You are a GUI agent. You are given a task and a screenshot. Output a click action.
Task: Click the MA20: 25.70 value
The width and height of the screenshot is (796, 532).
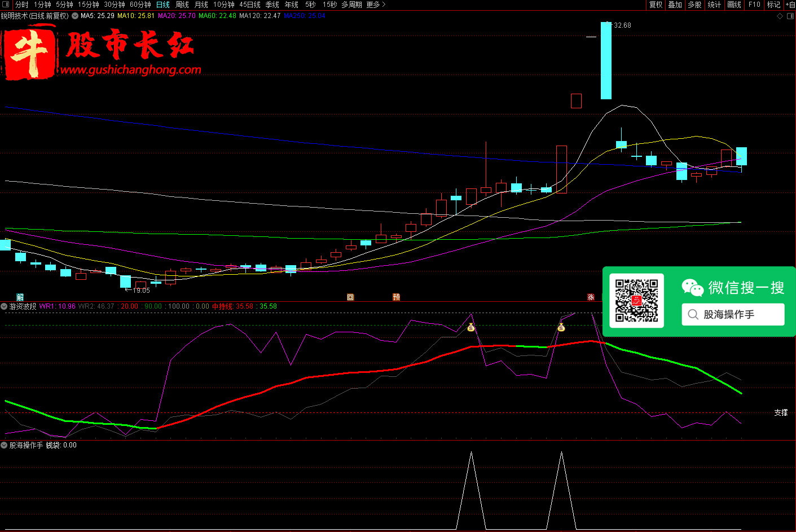[177, 16]
